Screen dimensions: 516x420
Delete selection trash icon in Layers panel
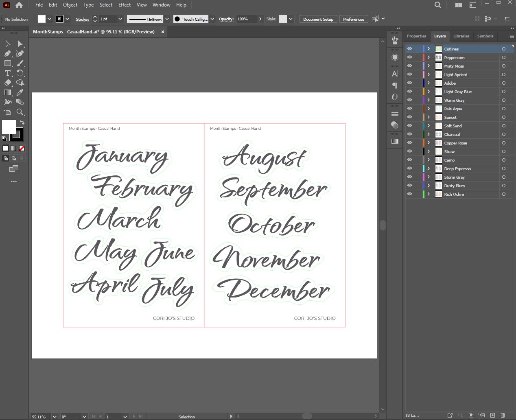pos(503,415)
